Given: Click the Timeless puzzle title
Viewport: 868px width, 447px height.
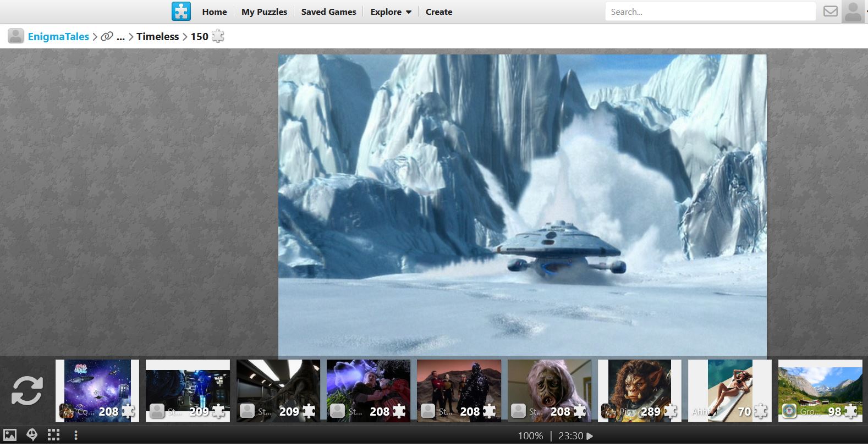Looking at the screenshot, I should 157,36.
